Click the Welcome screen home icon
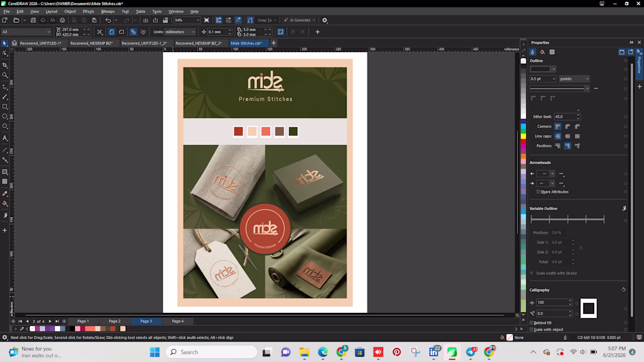The height and width of the screenshot is (362, 644). [15, 43]
